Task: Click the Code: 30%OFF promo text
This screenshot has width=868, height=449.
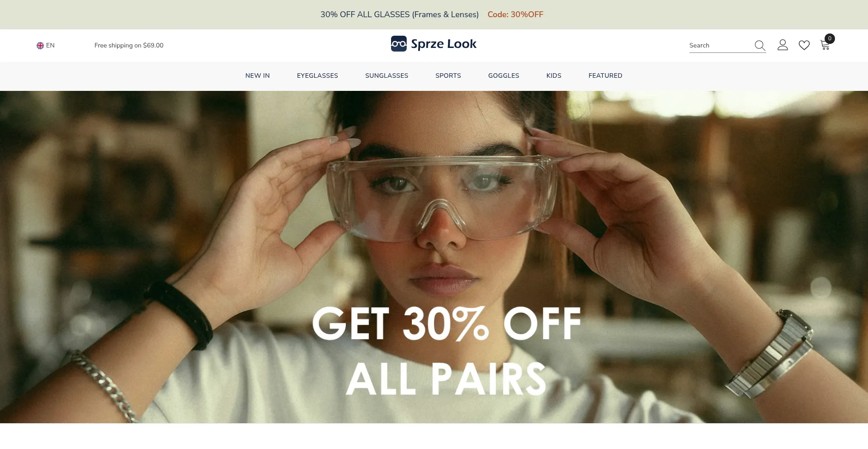Action: [x=515, y=14]
